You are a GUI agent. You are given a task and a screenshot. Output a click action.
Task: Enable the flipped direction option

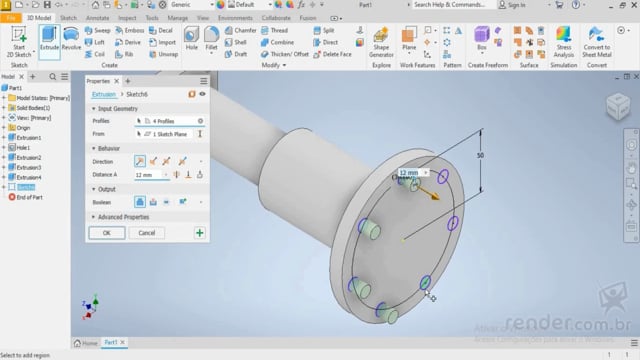click(x=153, y=161)
